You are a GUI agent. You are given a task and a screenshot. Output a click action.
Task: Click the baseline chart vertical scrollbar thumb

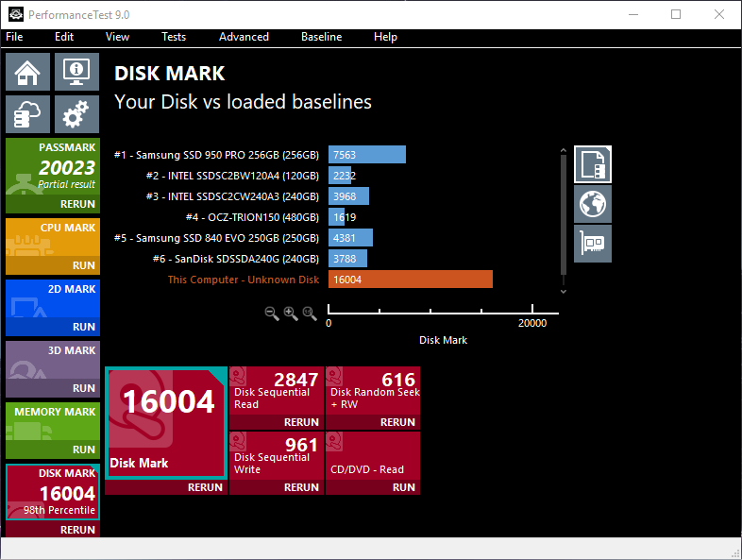pyautogui.click(x=564, y=215)
